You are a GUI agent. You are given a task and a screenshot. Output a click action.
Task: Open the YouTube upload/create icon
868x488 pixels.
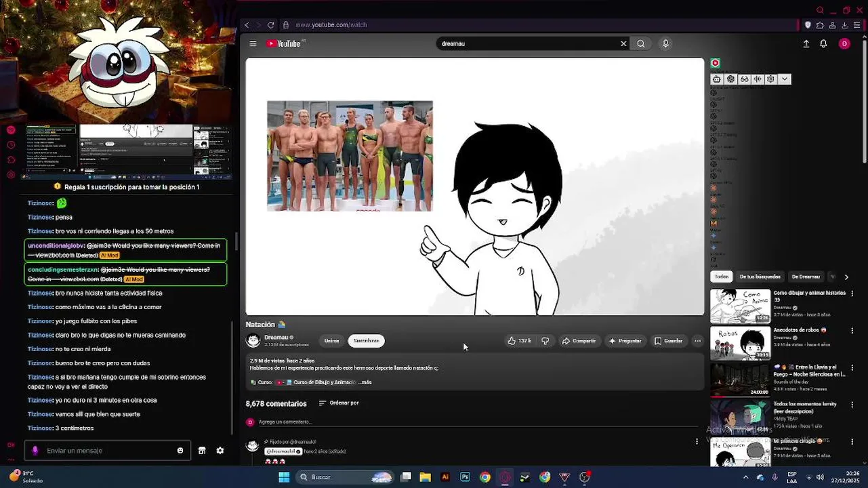[806, 43]
